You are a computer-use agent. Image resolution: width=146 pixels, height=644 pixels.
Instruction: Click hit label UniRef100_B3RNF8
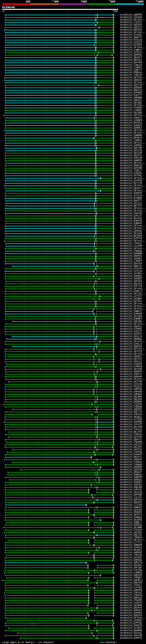[x=131, y=319]
